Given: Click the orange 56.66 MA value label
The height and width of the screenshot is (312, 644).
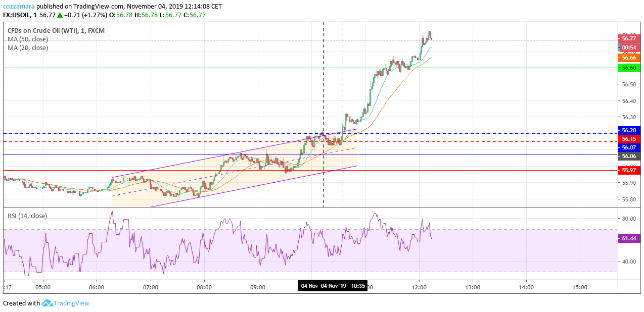Looking at the screenshot, I should pyautogui.click(x=629, y=58).
